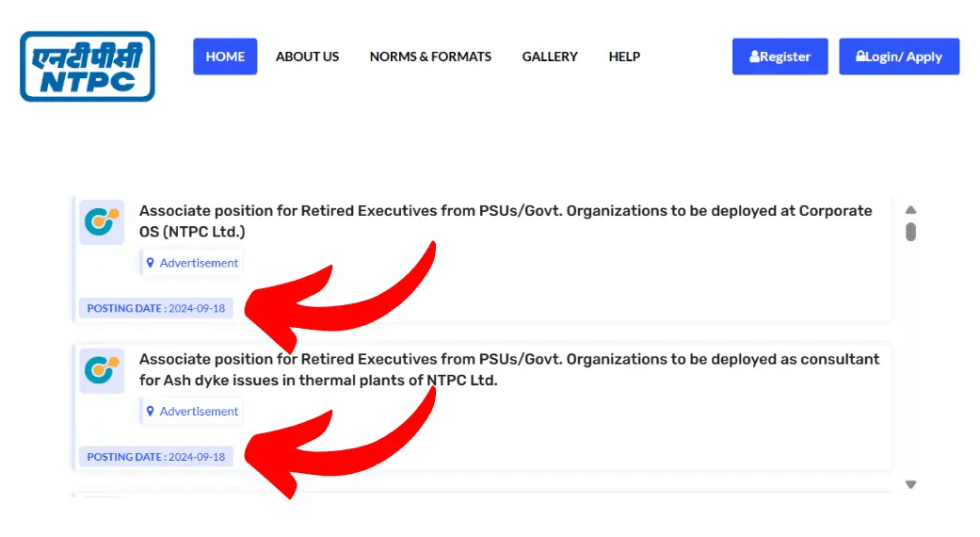
Task: Click the Login/ Apply button
Action: click(x=899, y=57)
